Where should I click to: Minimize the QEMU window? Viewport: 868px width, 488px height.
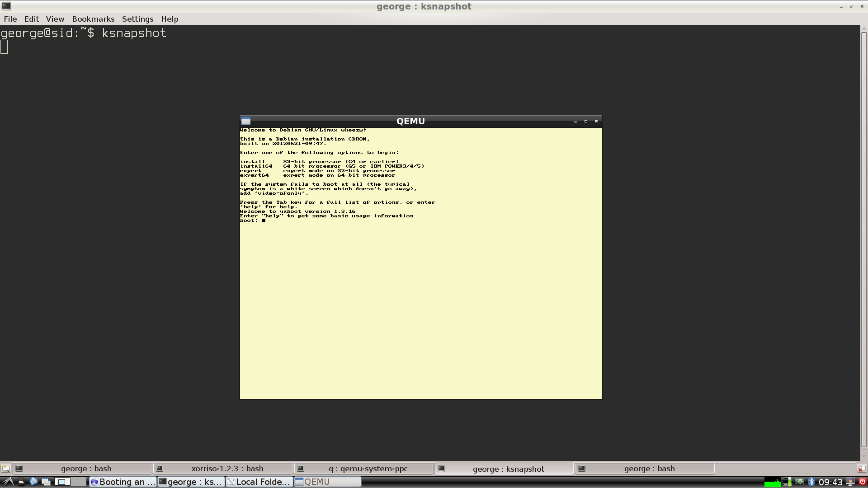pyautogui.click(x=576, y=121)
